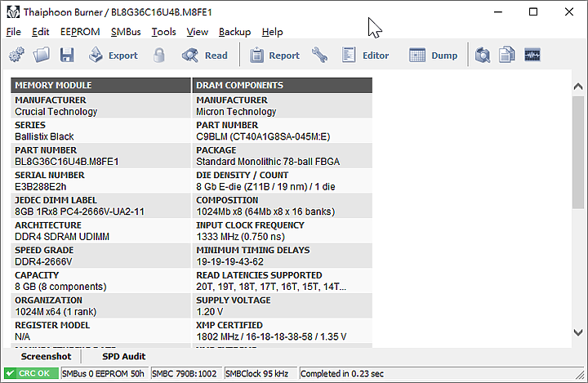Click the DRAM COMPONENTS column header
Screen dimensions: 588x383
283,85
